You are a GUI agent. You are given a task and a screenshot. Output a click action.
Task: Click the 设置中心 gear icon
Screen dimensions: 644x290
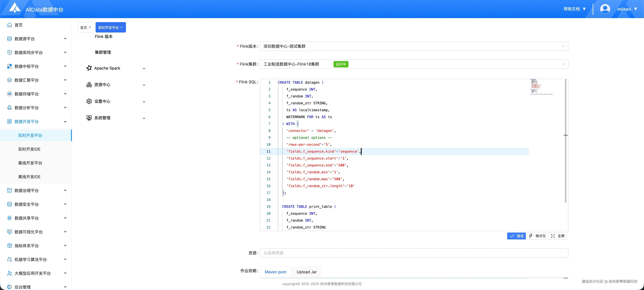(89, 101)
